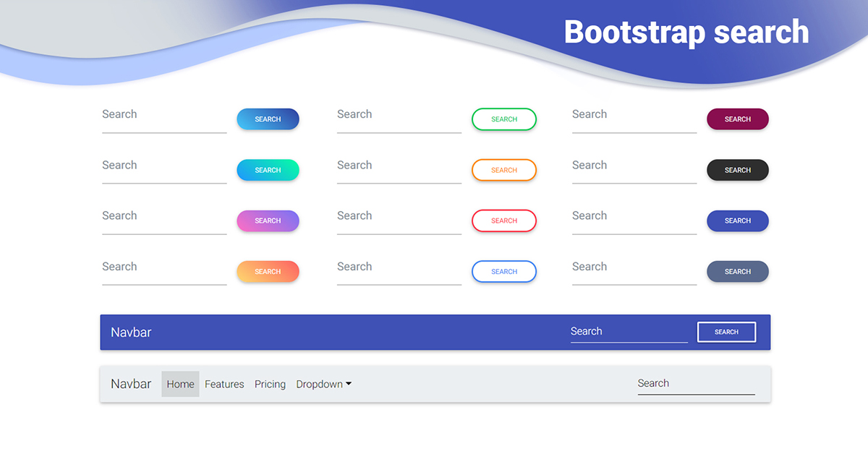Screen dimensions: 868x454
Task: Click the blue outlined SEARCH button
Action: pyautogui.click(x=503, y=271)
